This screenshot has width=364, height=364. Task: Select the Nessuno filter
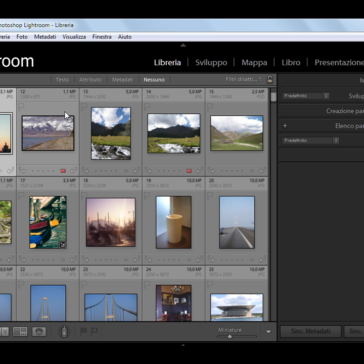tap(154, 80)
